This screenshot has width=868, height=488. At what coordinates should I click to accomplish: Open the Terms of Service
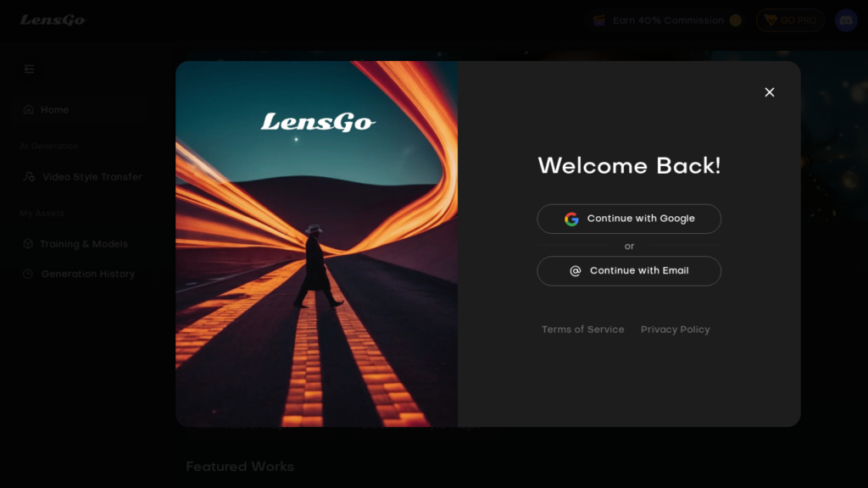[x=582, y=329]
